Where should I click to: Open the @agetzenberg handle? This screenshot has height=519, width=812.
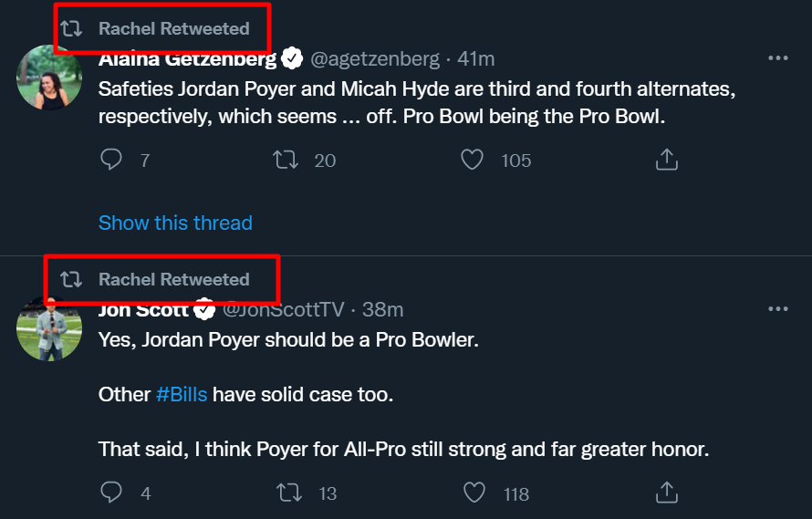pos(374,59)
